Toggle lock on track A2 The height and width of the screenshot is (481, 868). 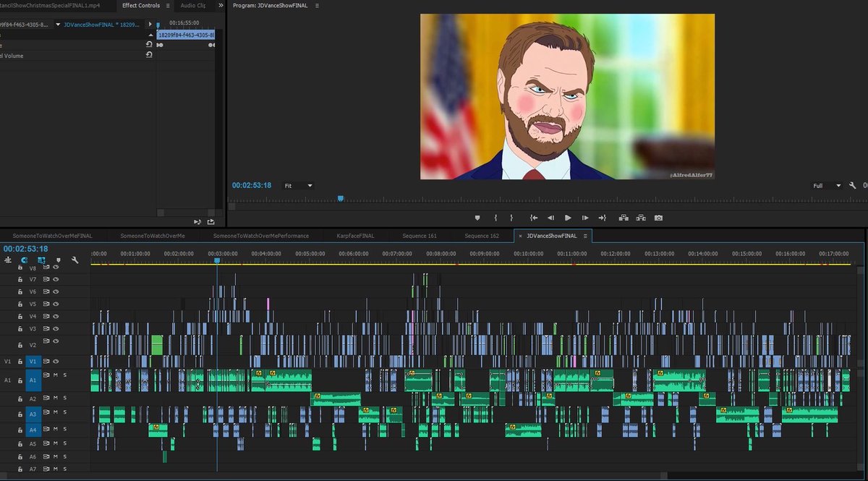[20, 399]
